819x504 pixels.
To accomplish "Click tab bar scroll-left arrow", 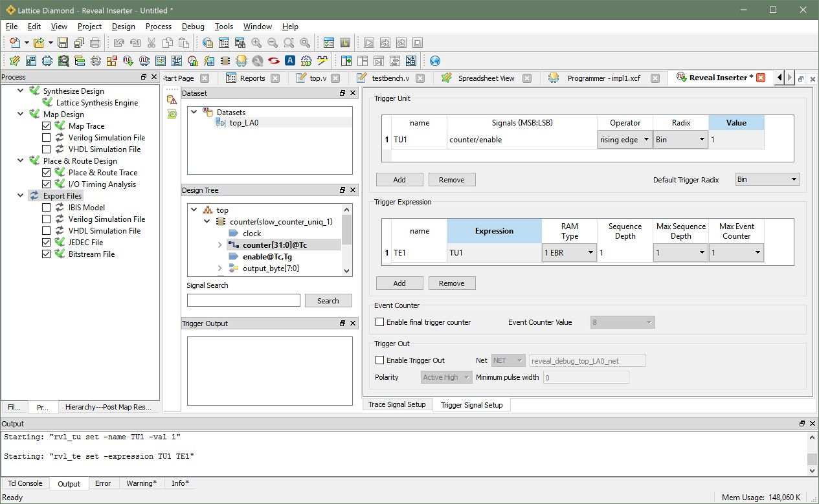I will pyautogui.click(x=780, y=78).
